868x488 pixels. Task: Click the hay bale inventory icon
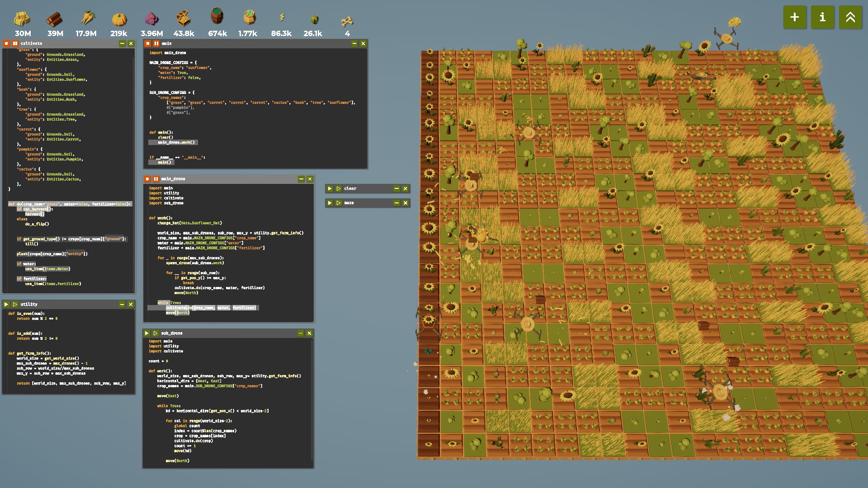coord(22,19)
